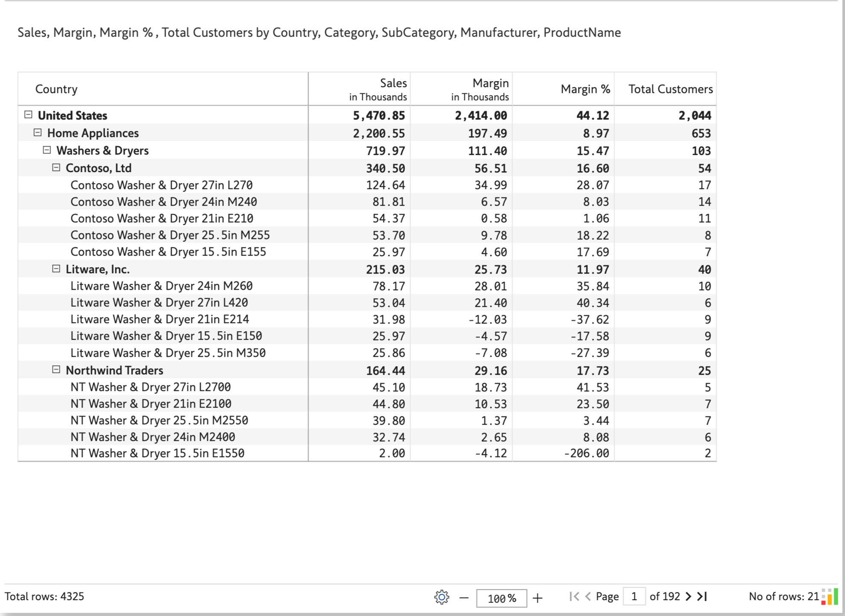Select Litware Washer & Dryer 15.5in E150 row
Screen dimensions: 845x616
click(x=367, y=336)
